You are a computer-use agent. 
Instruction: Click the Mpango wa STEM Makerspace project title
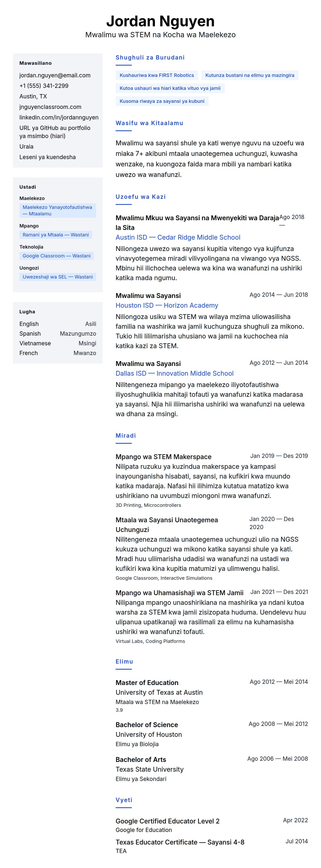pyautogui.click(x=163, y=457)
